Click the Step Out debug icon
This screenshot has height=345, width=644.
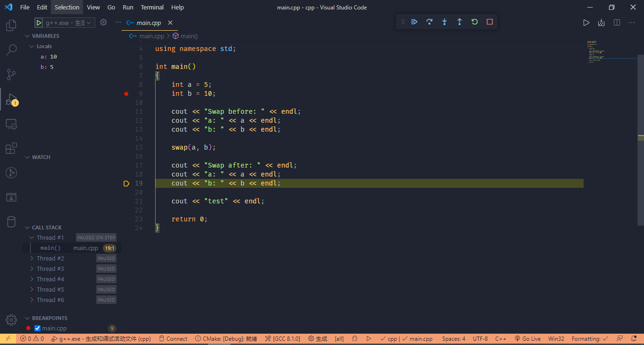click(460, 22)
